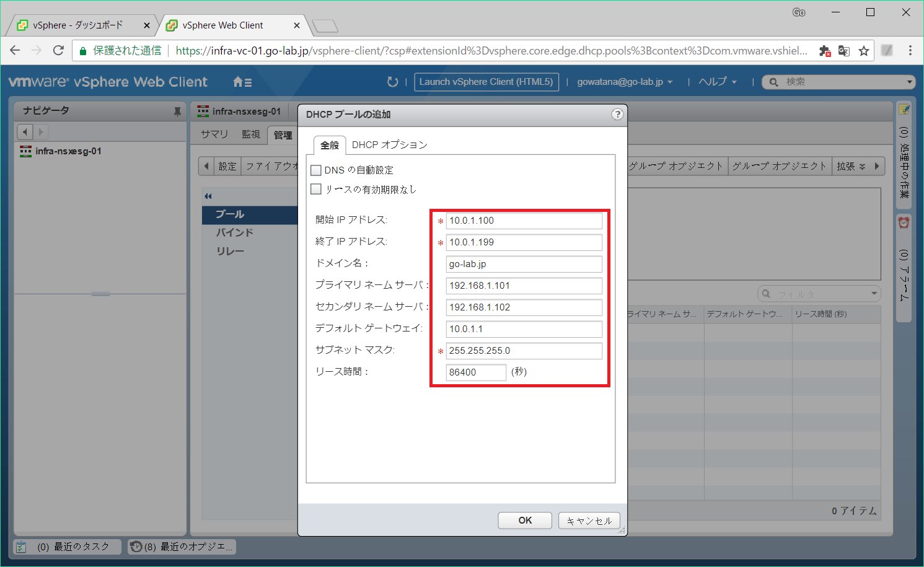Click the lease time field
This screenshot has width=924, height=567.
(476, 372)
